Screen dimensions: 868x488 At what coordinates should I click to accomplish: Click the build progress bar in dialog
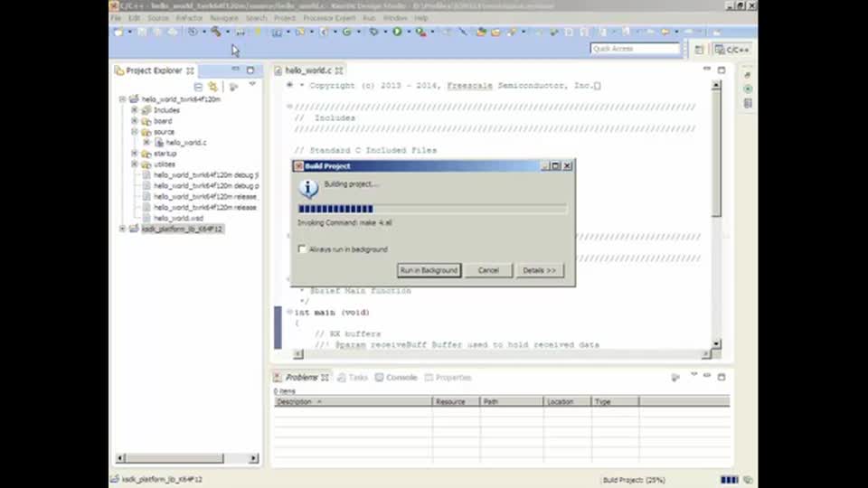432,209
